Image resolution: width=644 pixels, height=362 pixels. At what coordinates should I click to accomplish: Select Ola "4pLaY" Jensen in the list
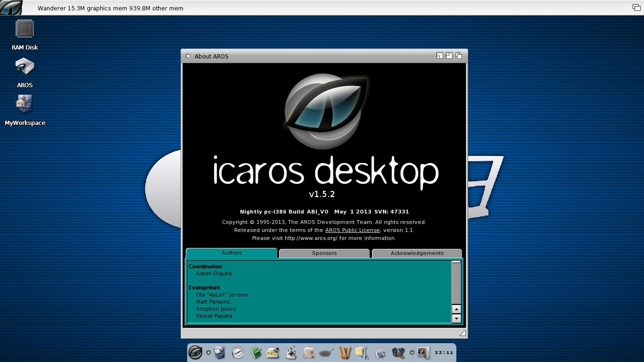coord(222,295)
